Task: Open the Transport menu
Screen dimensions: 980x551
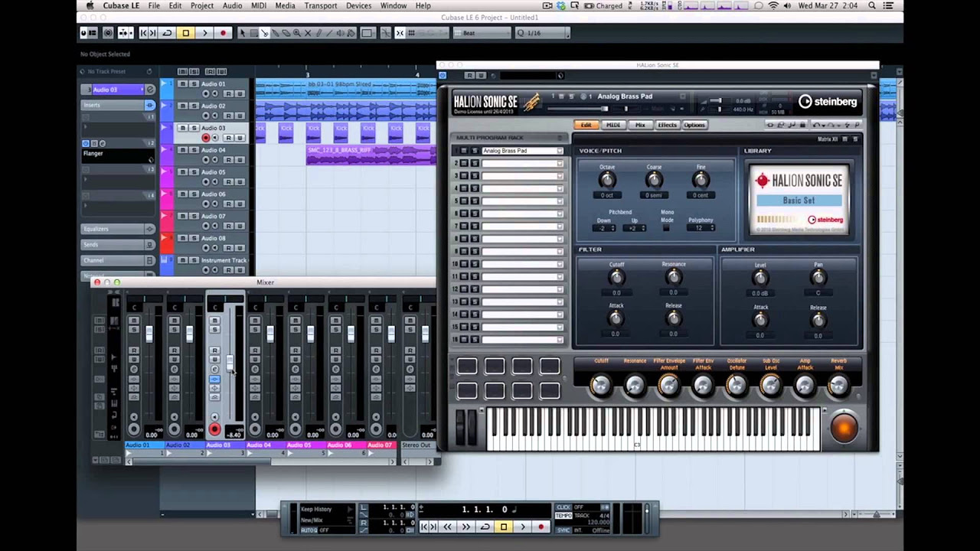Action: (320, 6)
